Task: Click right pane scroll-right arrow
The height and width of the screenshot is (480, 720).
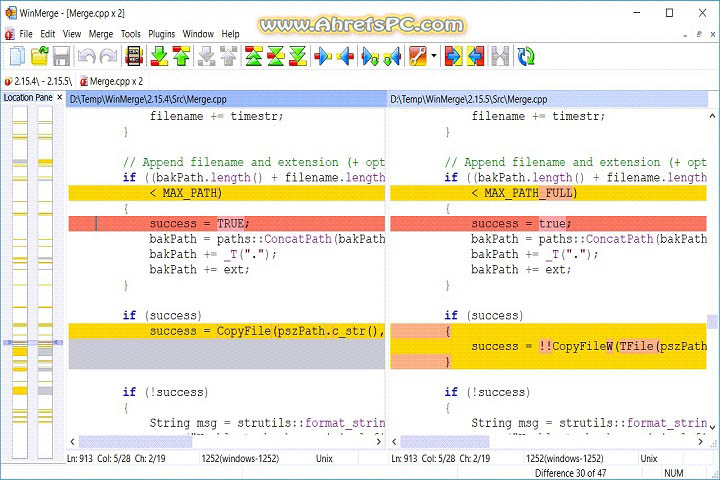Action: point(700,442)
